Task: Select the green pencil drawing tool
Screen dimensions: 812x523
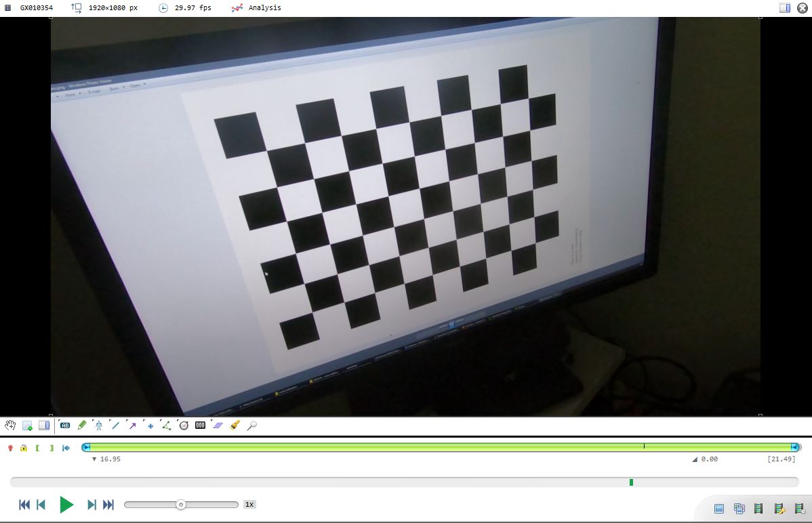Action: pyautogui.click(x=82, y=425)
